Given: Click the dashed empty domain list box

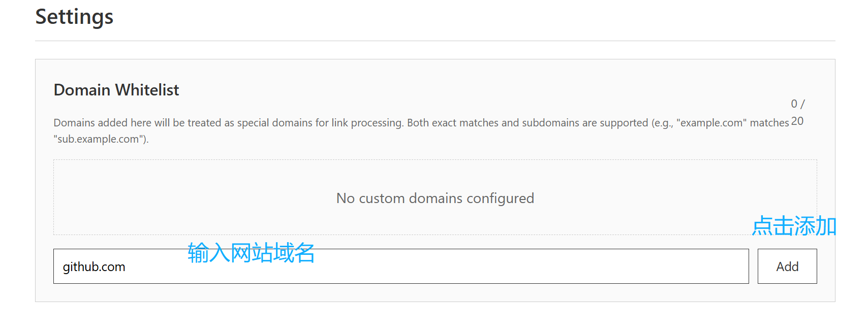Looking at the screenshot, I should [435, 197].
